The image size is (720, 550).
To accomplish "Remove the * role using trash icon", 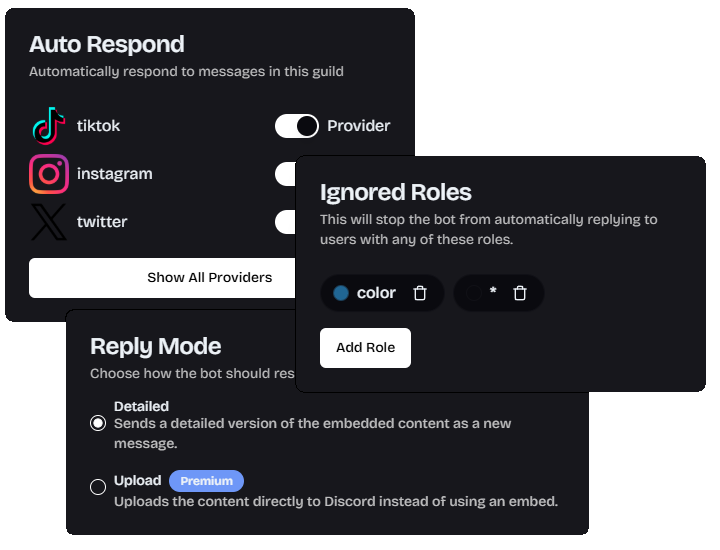I will [x=520, y=293].
